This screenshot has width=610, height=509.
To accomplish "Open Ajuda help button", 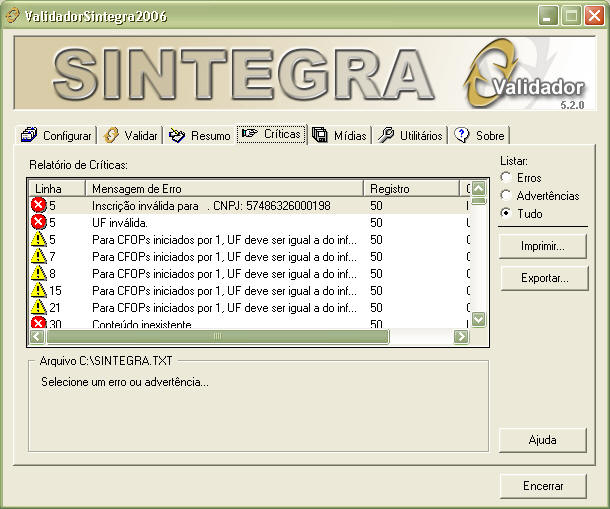I will (543, 440).
